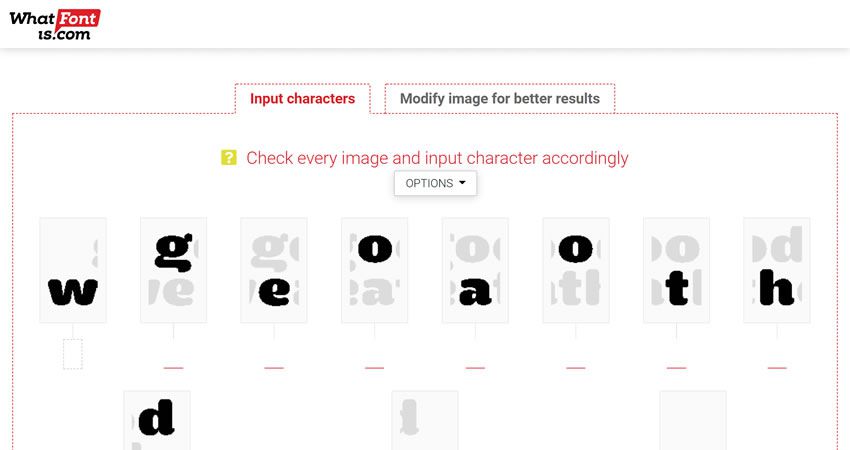The width and height of the screenshot is (850, 450).
Task: Select the 'w' character image
Action: pyautogui.click(x=73, y=270)
